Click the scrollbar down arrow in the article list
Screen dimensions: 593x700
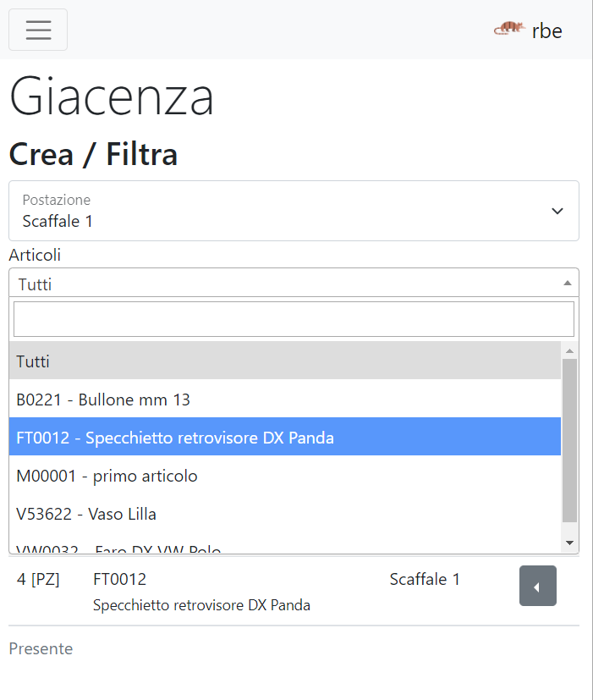click(x=570, y=540)
